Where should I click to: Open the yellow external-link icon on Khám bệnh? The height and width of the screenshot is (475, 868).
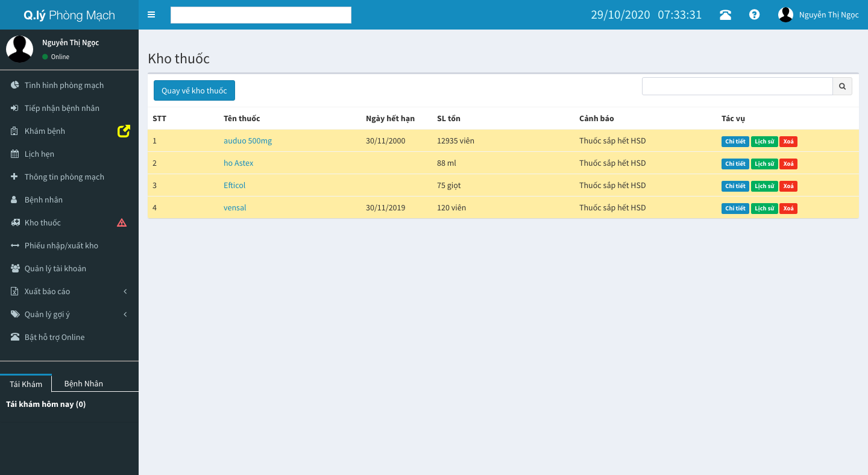click(124, 131)
